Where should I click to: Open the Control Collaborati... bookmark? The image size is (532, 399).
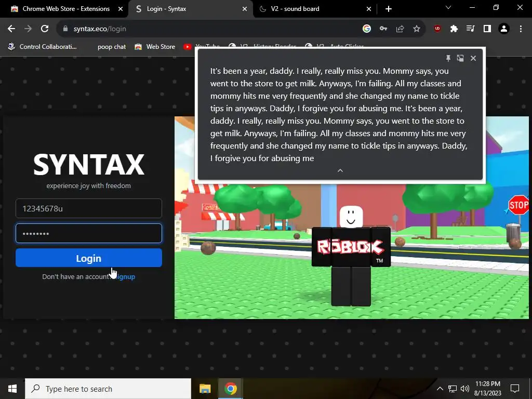43,46
